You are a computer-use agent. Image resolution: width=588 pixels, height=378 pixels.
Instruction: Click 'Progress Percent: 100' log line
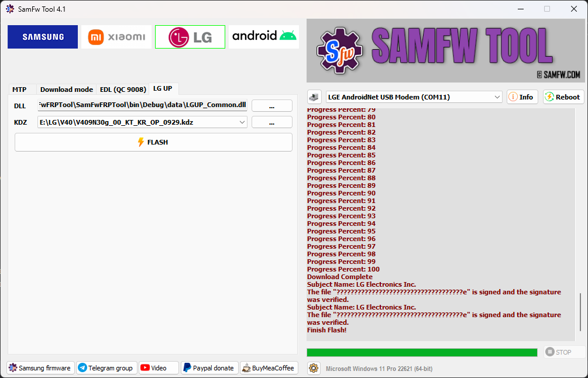[343, 269]
